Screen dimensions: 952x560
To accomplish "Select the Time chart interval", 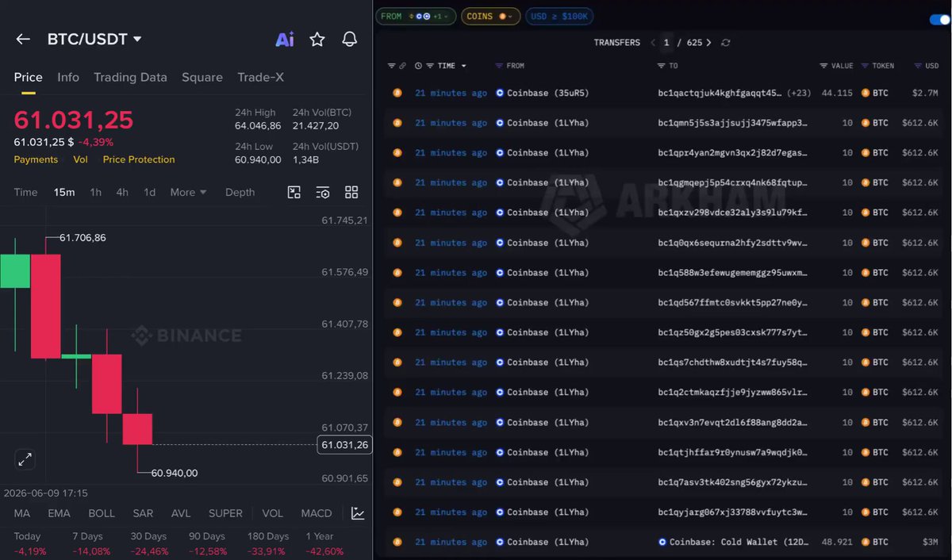I will click(25, 192).
